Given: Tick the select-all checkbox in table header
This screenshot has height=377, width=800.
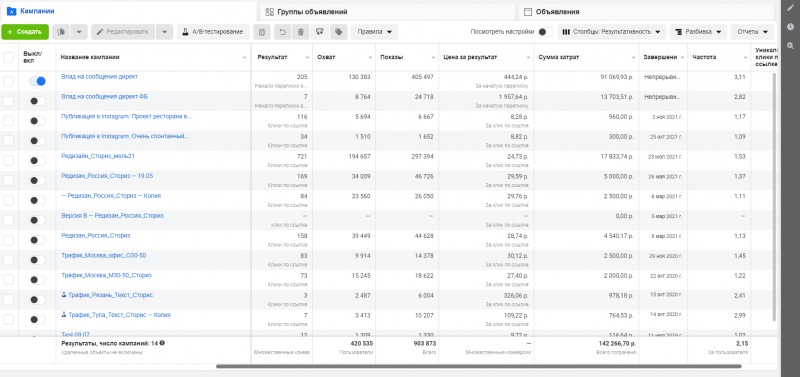Looking at the screenshot, I should (9, 57).
